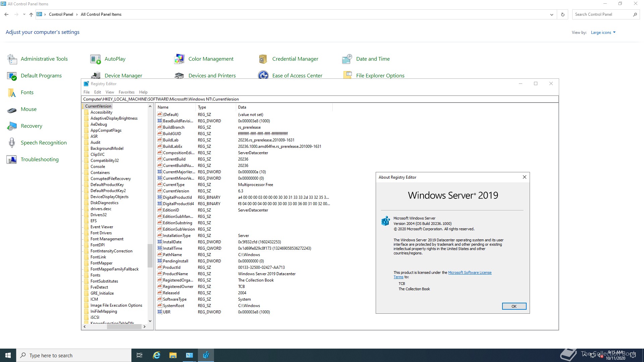Go up one level in Control Panel
This screenshot has height=362, width=644.
[x=31, y=14]
